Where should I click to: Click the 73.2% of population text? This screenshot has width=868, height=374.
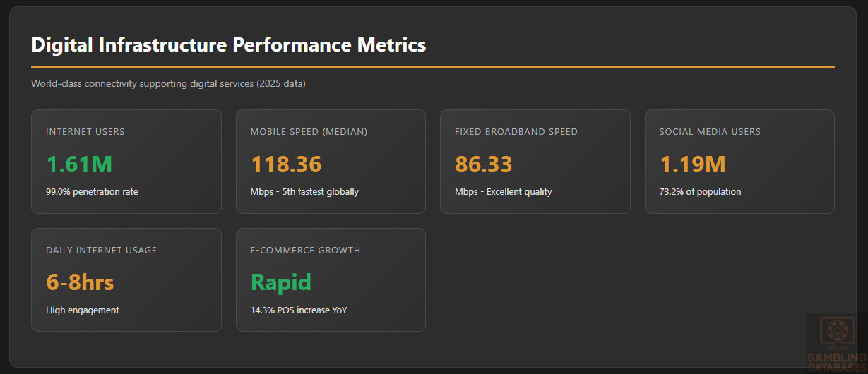[700, 192]
